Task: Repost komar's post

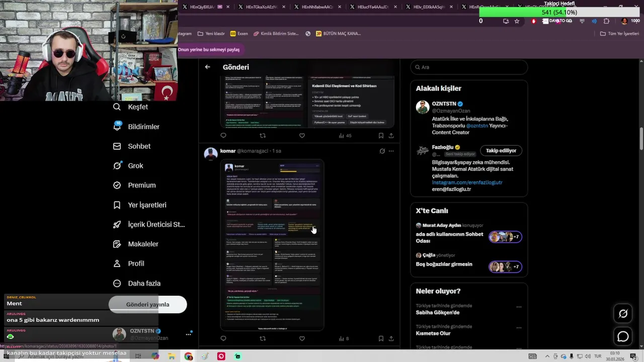Action: point(263,339)
